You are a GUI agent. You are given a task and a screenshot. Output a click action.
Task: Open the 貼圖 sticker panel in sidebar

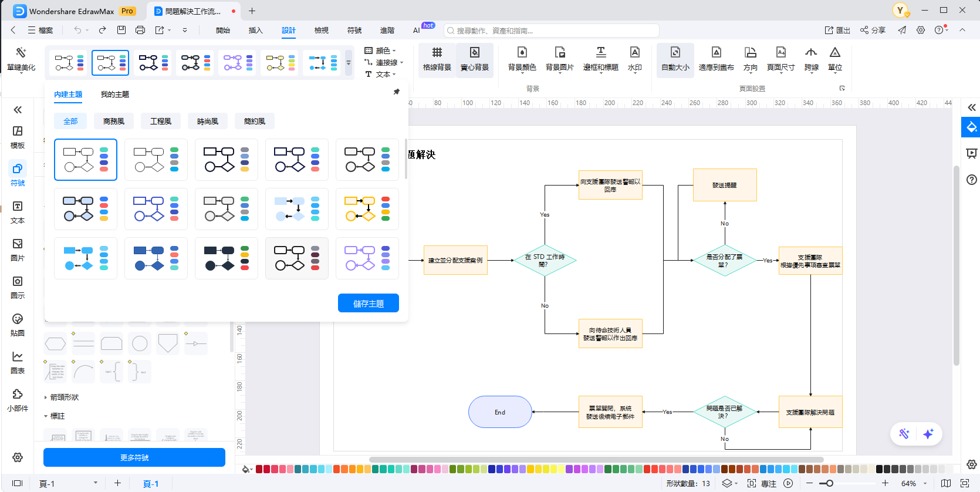[18, 323]
